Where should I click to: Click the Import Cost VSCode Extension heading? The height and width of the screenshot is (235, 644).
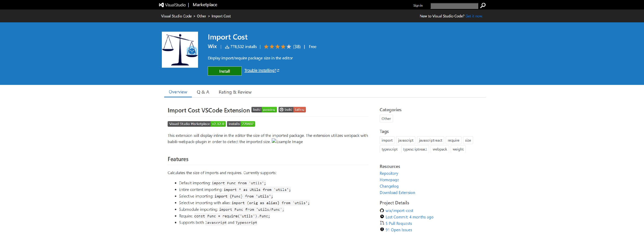pyautogui.click(x=209, y=110)
